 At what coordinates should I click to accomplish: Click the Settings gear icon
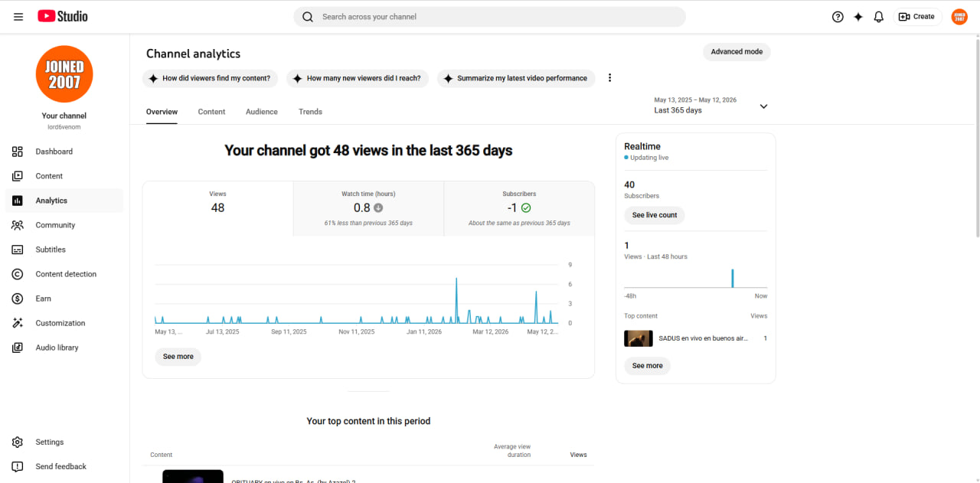(18, 442)
